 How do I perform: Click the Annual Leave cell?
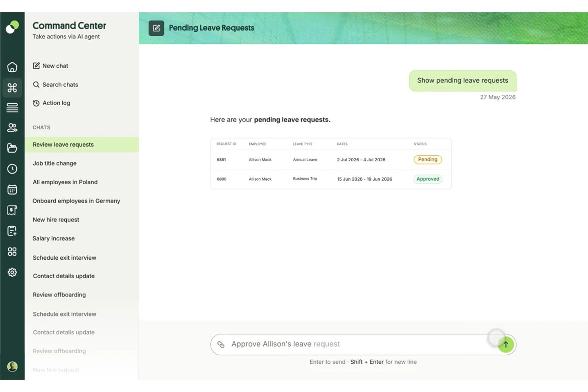click(x=305, y=160)
